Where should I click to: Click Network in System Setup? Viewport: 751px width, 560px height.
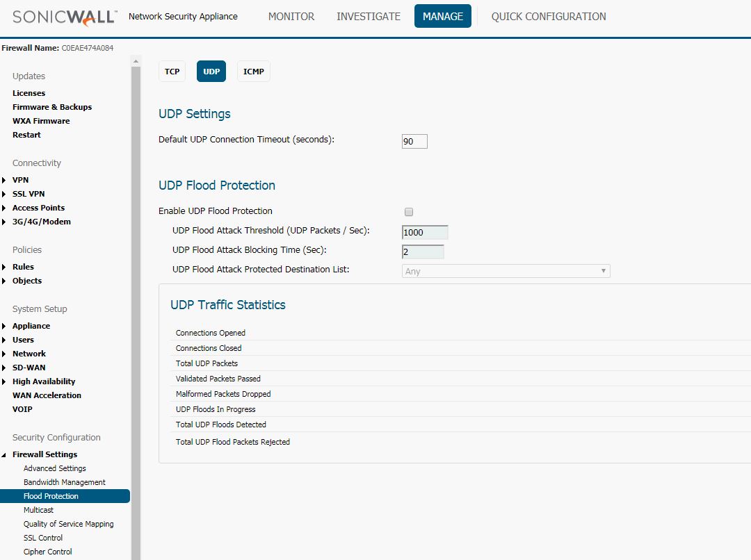[29, 354]
